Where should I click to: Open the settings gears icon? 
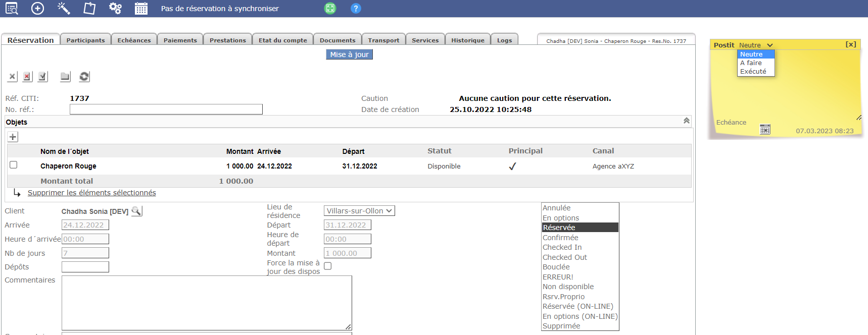(x=115, y=8)
